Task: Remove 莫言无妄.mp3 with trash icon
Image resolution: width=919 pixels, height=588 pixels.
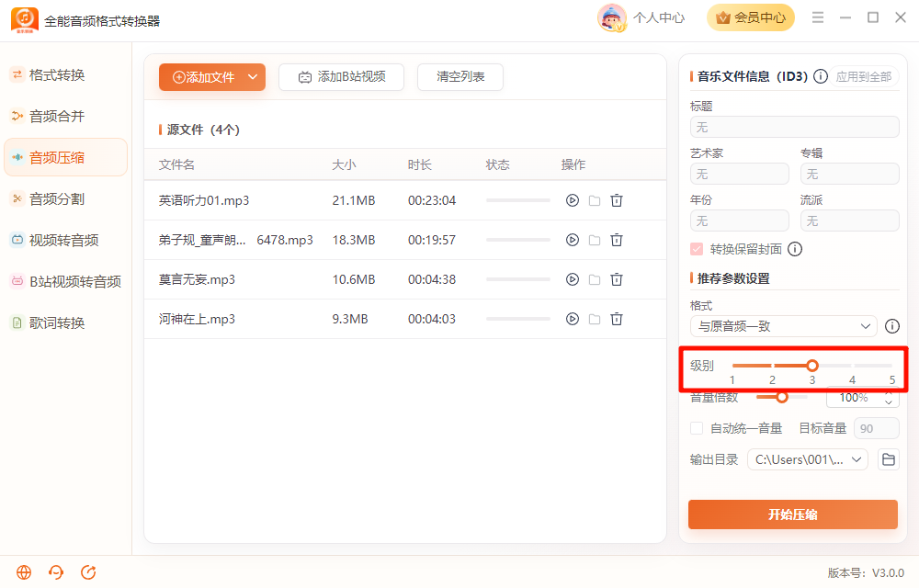Action: tap(617, 279)
